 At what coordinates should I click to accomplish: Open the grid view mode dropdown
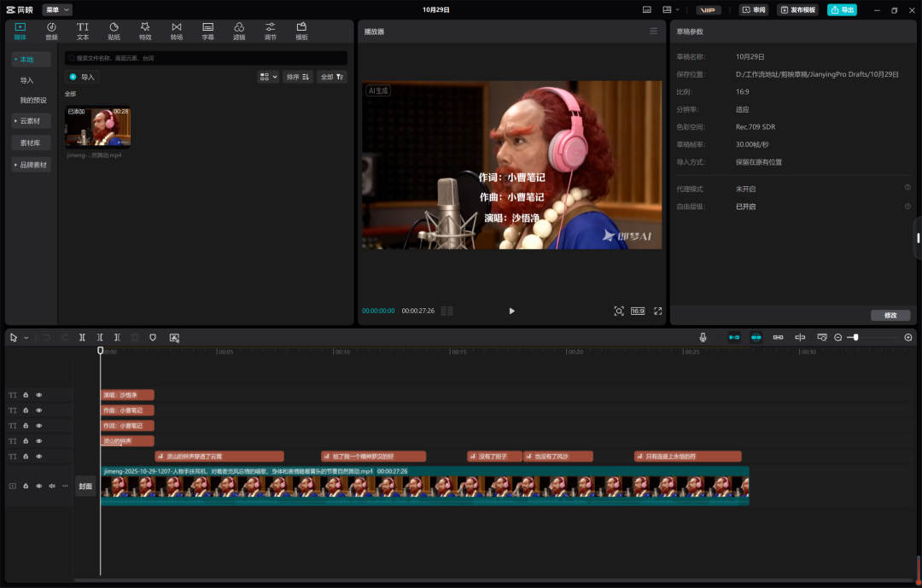[268, 77]
